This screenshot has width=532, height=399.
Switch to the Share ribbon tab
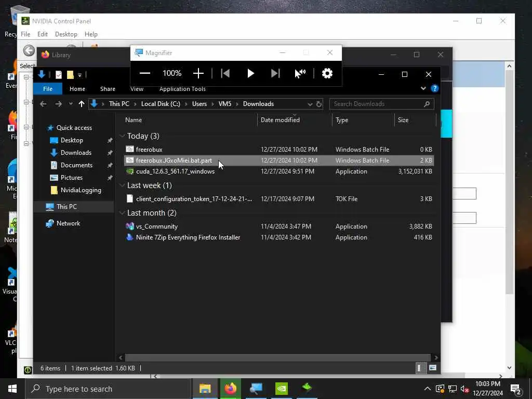click(108, 89)
